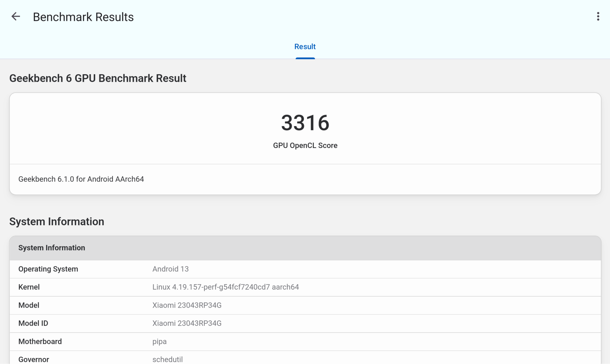Click Xiaomi 23043RP34G in Model row

point(187,305)
